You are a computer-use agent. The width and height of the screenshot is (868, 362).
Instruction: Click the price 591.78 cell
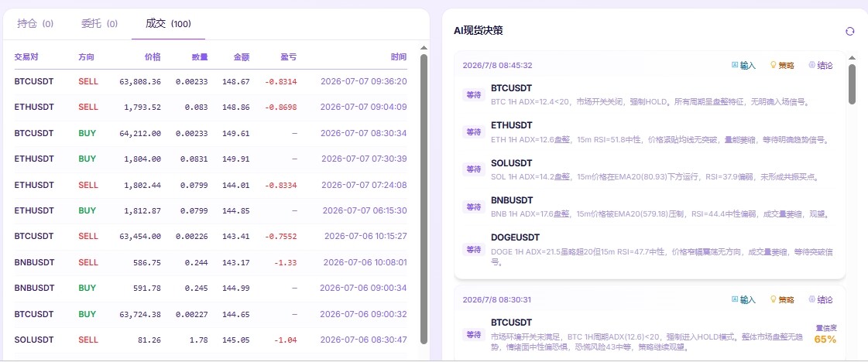(x=149, y=288)
